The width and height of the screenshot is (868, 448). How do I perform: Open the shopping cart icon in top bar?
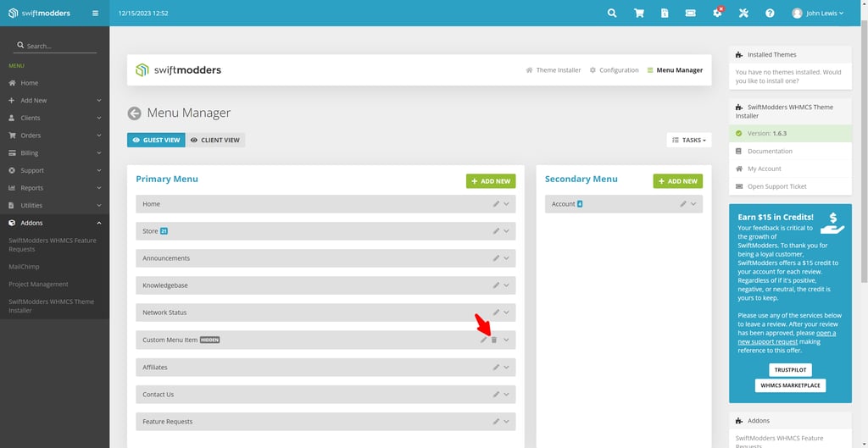tap(638, 14)
